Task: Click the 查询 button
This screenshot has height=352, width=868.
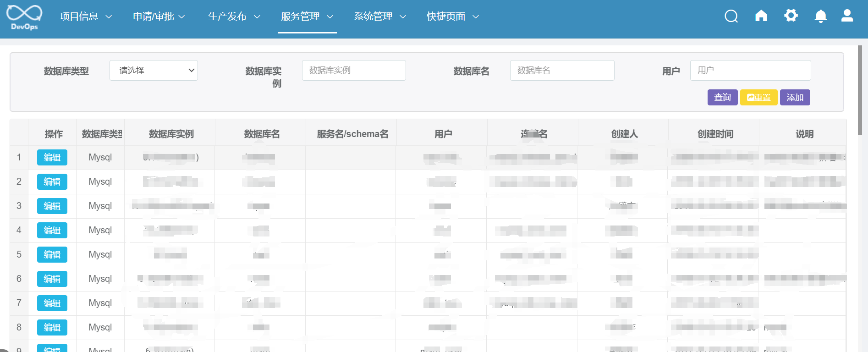Action: point(722,97)
